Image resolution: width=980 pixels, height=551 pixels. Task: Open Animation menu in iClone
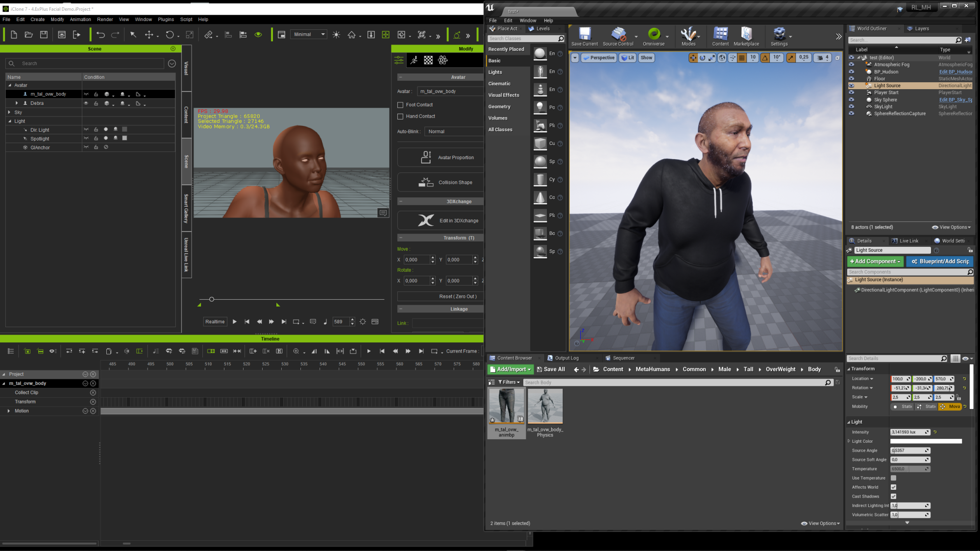(80, 20)
